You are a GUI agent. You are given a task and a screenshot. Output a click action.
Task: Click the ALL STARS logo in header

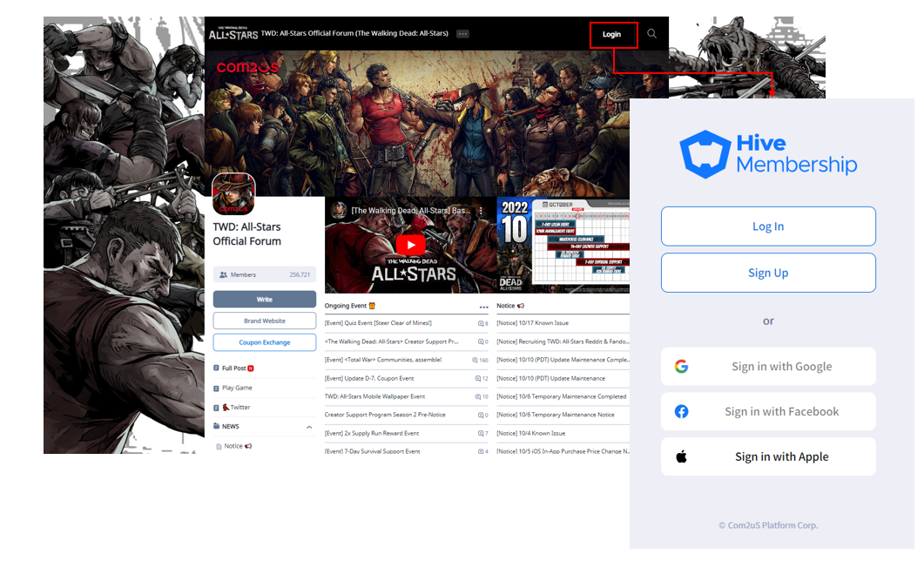pos(233,34)
